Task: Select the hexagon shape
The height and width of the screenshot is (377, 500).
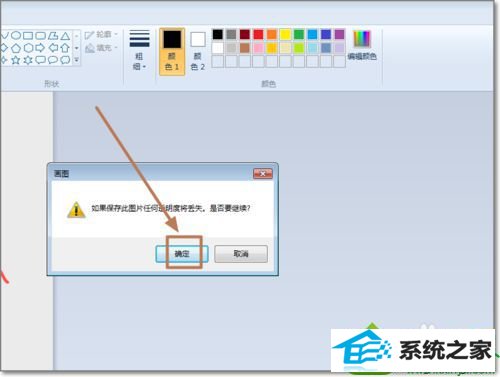Action: click(28, 48)
